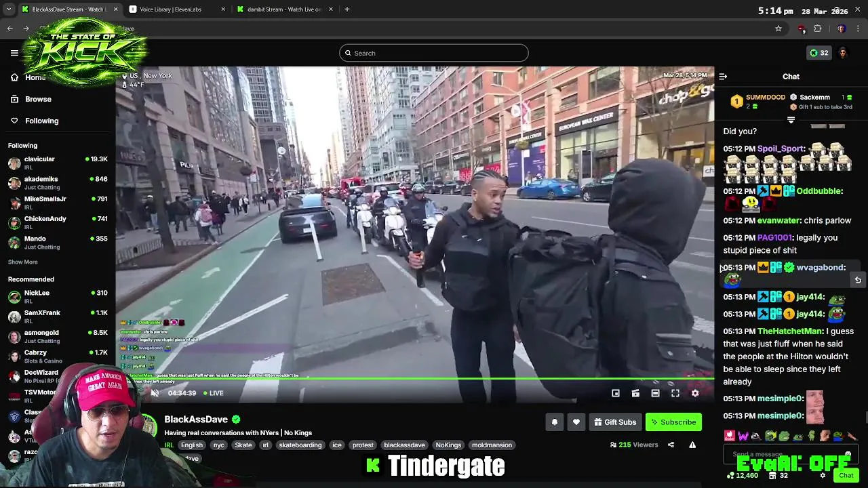Open emoji picker in message box
868x488 pixels.
(848, 454)
